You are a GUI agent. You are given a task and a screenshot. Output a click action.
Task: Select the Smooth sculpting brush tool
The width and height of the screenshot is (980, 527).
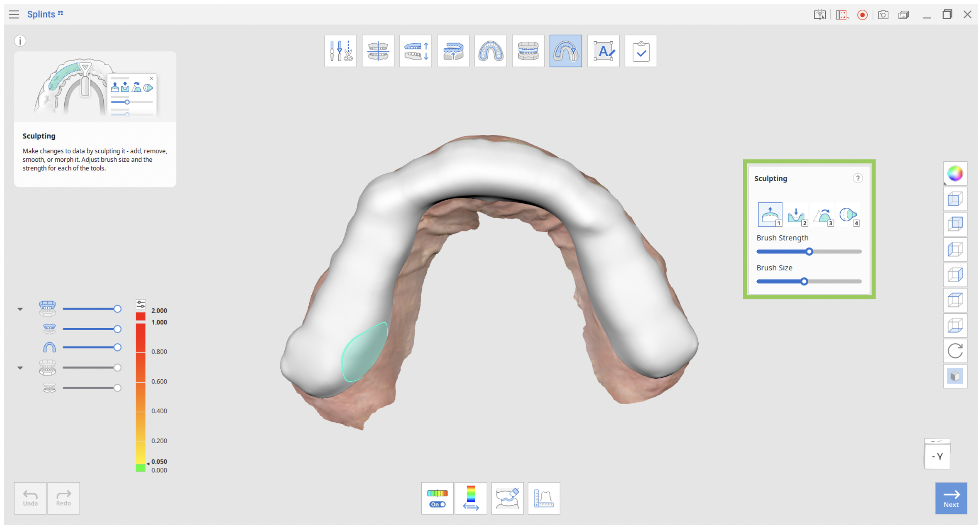coord(822,214)
